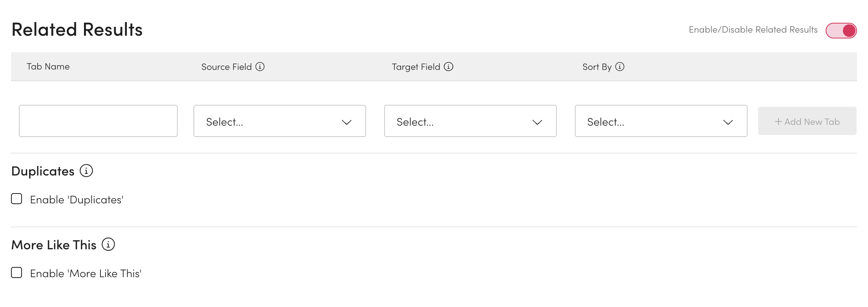Click the Tab Name column header

click(x=48, y=67)
